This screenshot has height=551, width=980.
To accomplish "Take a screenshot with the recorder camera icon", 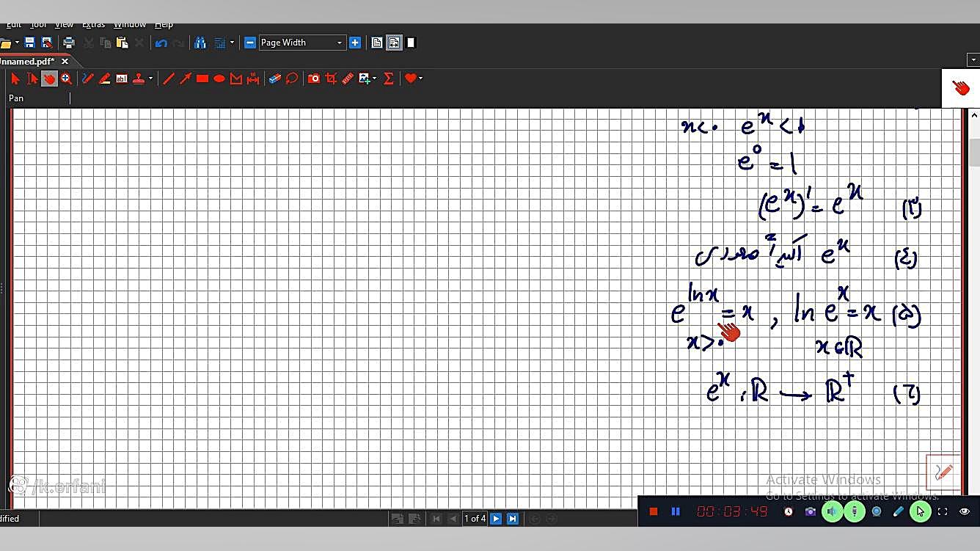I will (811, 511).
